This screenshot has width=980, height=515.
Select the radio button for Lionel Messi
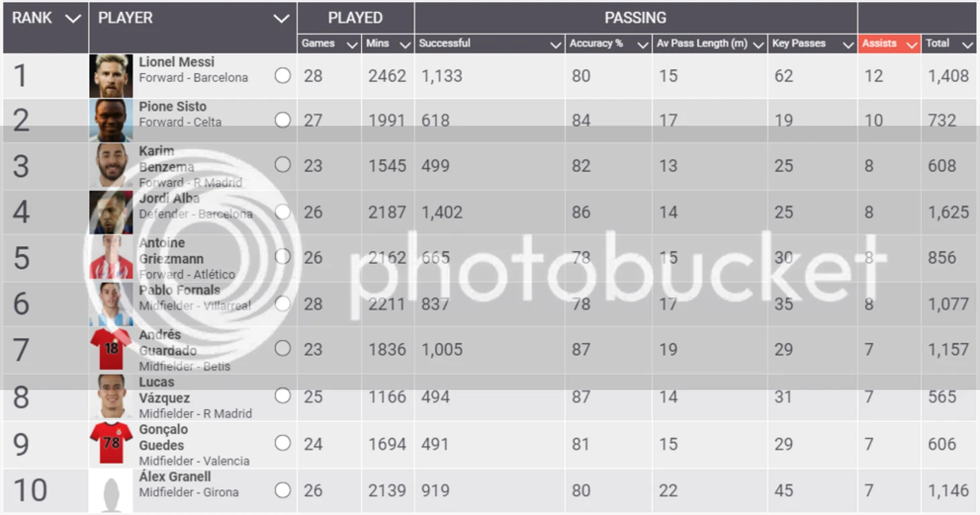[283, 75]
